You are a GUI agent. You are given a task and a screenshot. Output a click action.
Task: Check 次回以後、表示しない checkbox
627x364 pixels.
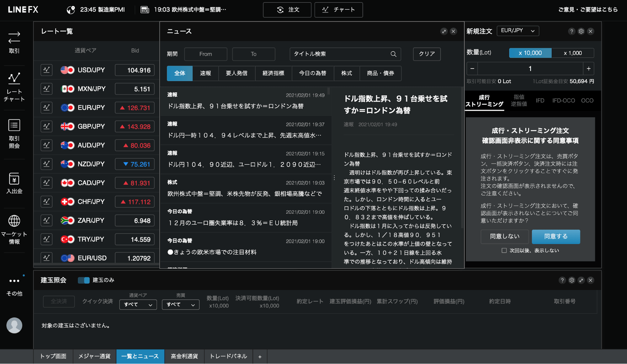pyautogui.click(x=504, y=251)
